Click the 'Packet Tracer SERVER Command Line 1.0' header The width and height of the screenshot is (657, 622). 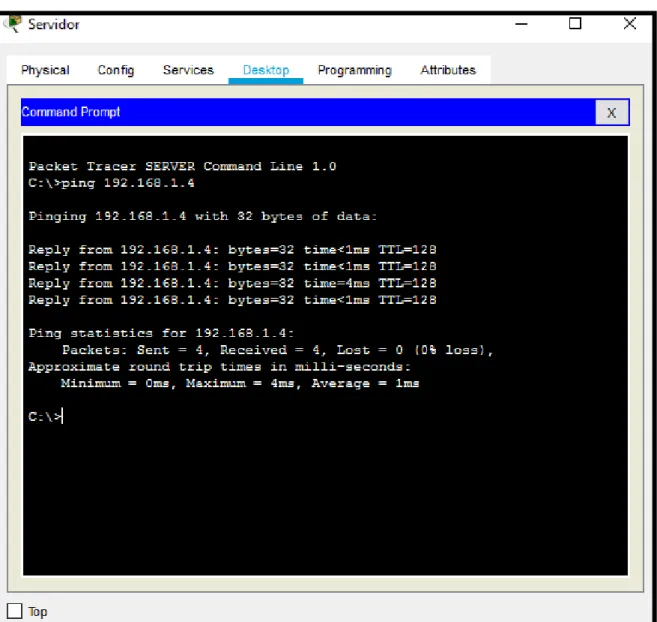click(182, 166)
